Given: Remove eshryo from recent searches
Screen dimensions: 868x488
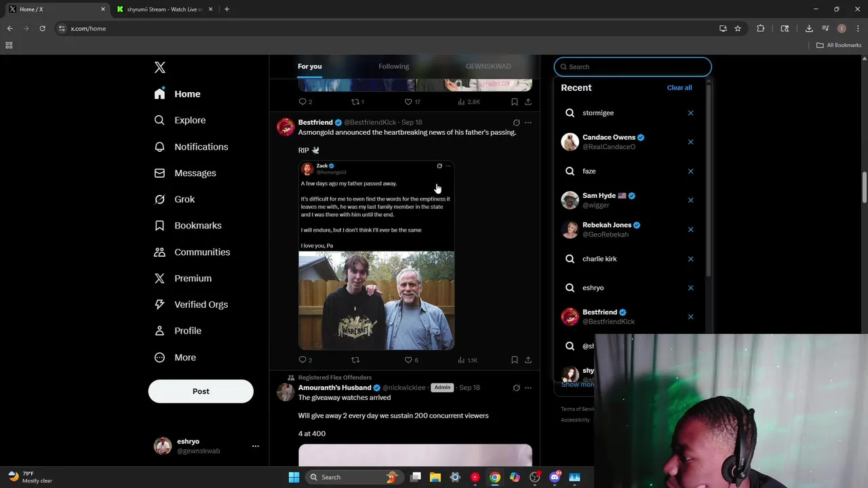Looking at the screenshot, I should coord(690,287).
